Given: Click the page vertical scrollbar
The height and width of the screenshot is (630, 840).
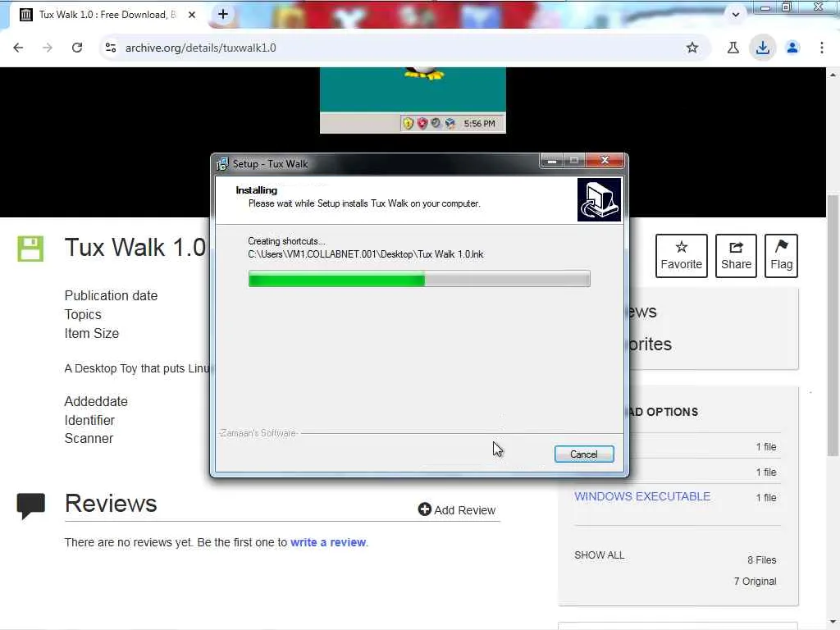Looking at the screenshot, I should pos(833,326).
